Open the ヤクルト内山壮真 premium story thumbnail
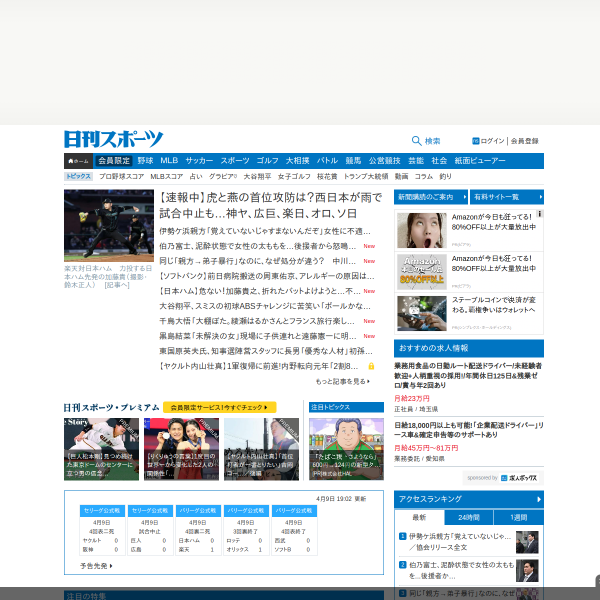The width and height of the screenshot is (600, 600). point(261,449)
